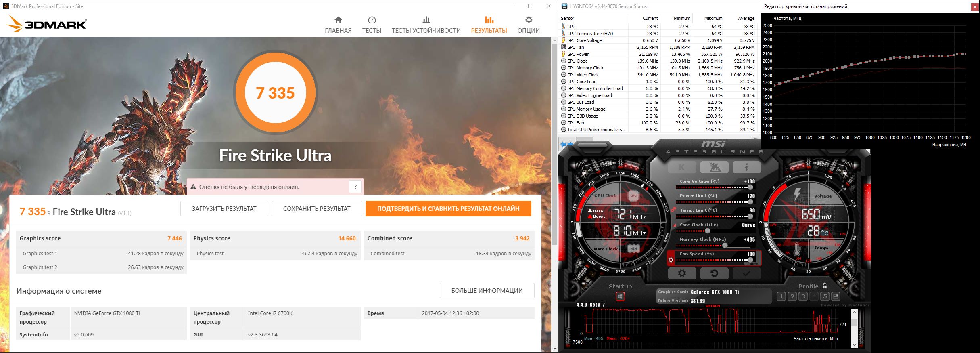Click the Temp. Limit slider handle
980x353 pixels.
[x=750, y=216]
